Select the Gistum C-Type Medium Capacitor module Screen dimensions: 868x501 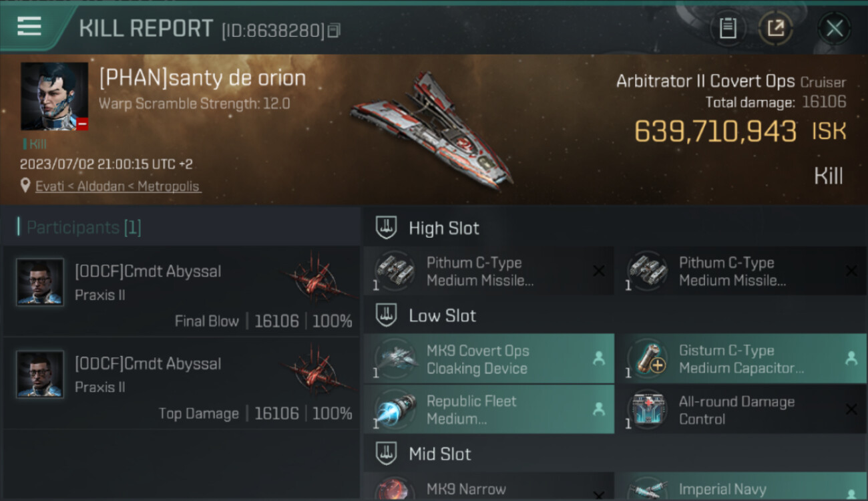tap(741, 359)
